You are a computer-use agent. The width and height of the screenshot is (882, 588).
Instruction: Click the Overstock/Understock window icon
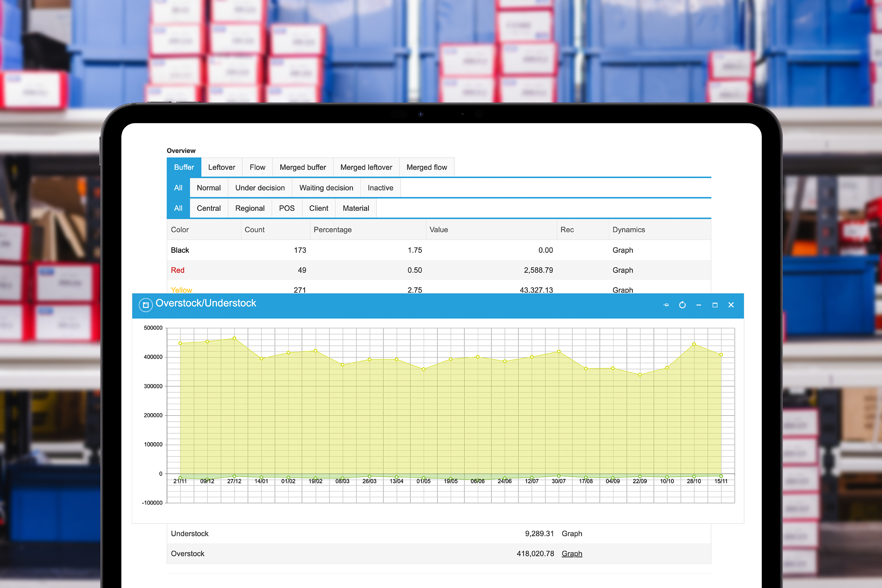pyautogui.click(x=145, y=305)
